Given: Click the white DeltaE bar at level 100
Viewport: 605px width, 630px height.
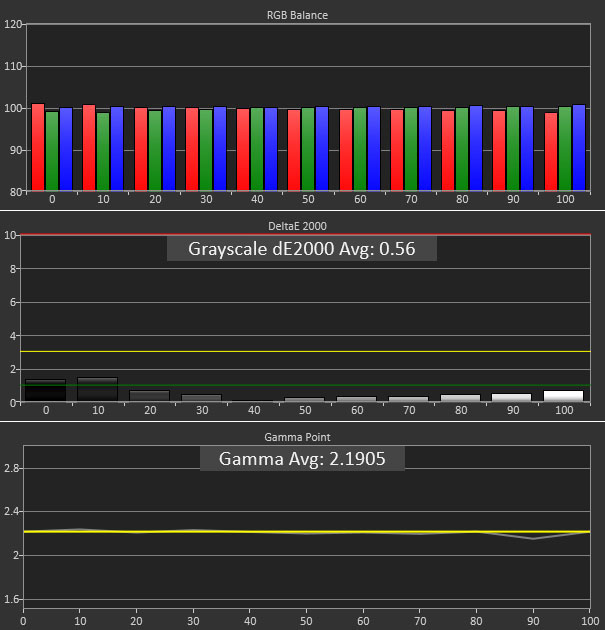Looking at the screenshot, I should (x=563, y=396).
